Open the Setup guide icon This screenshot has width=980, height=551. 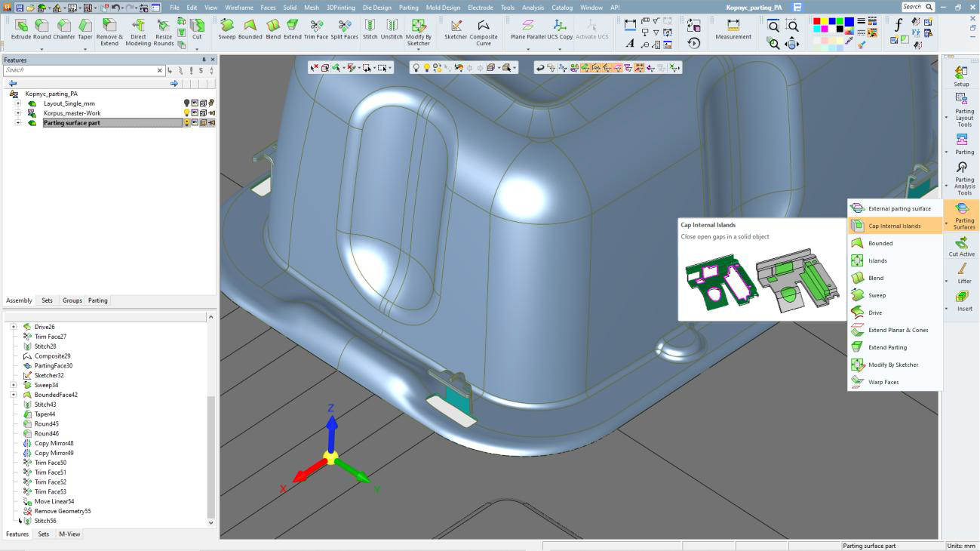[x=961, y=75]
